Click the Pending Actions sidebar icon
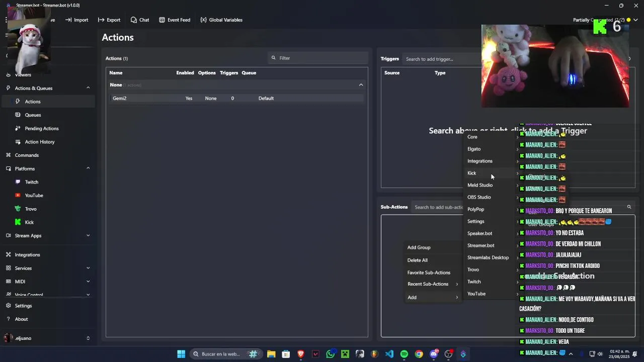Viewport: 644px width, 362px height. [18, 128]
